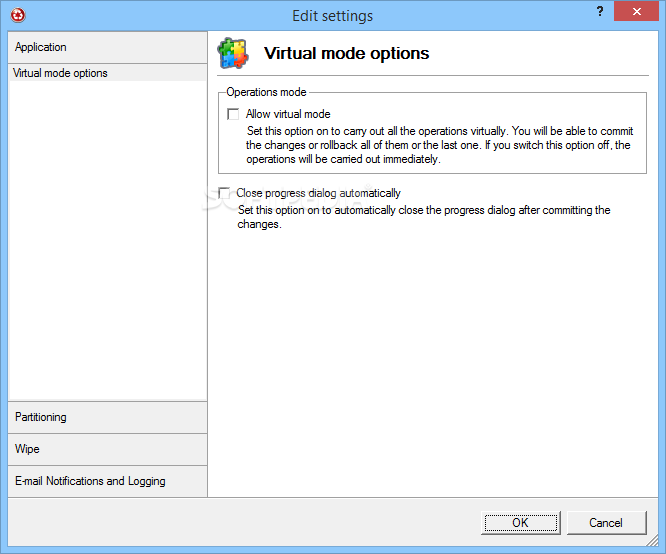This screenshot has width=666, height=554.
Task: Close the Edit settings dialog
Action: (636, 11)
